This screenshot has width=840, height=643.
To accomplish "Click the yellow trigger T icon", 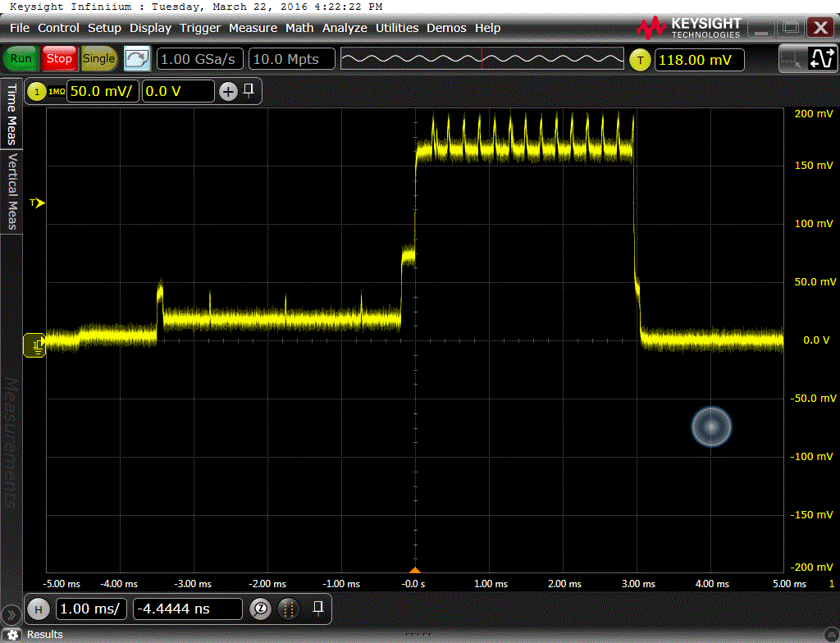I will [640, 60].
